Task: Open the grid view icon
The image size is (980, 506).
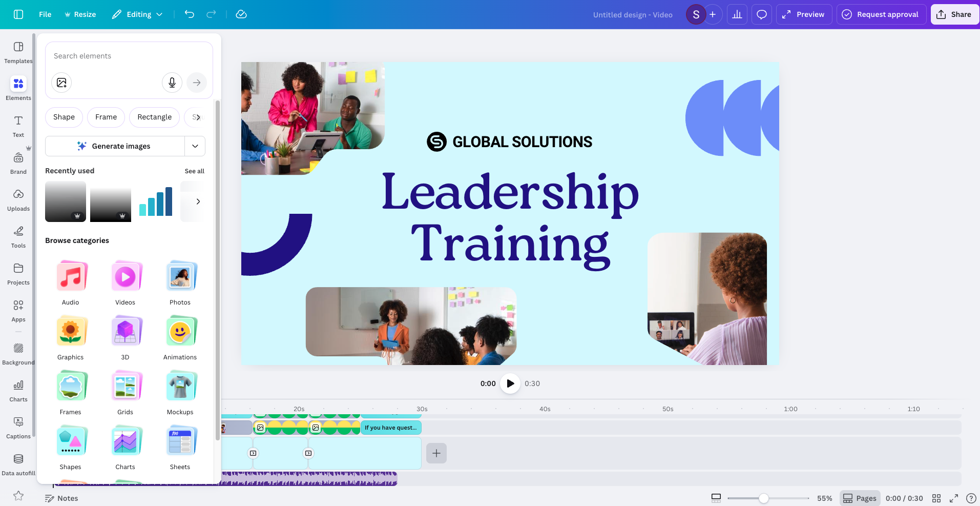Action: tap(936, 498)
